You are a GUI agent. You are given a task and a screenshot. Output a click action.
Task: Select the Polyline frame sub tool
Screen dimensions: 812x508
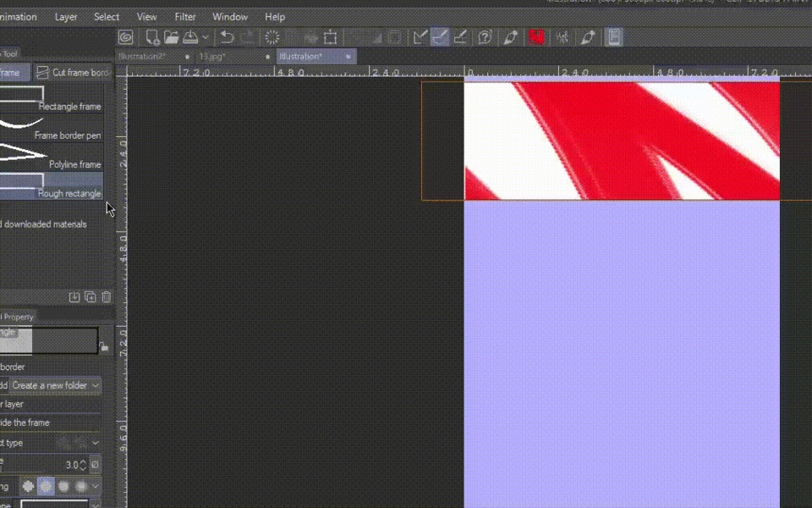52,157
